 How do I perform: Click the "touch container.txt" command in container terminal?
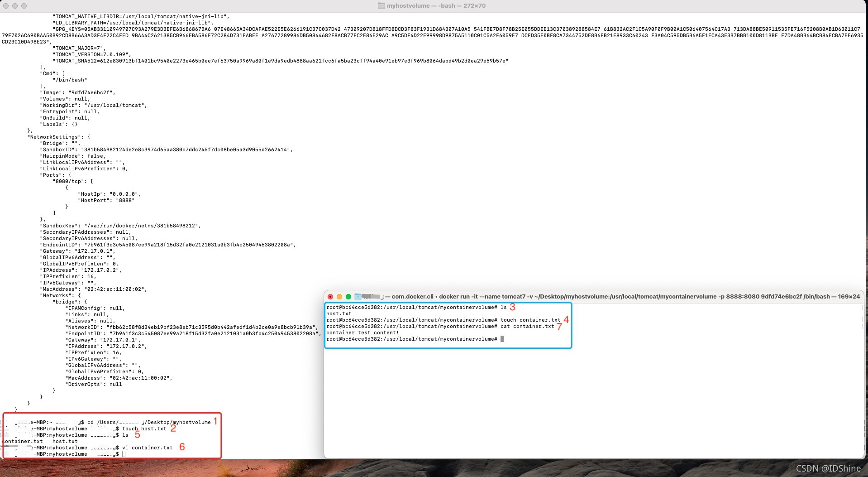coord(530,320)
